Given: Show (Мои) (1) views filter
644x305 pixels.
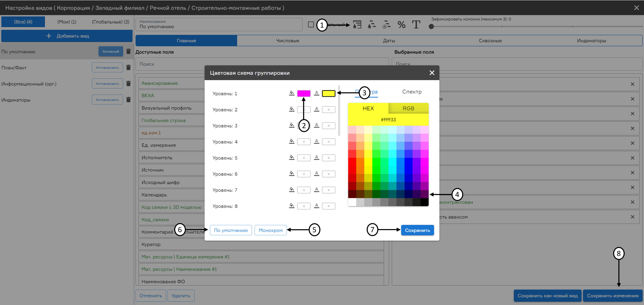Looking at the screenshot, I should pyautogui.click(x=67, y=22).
